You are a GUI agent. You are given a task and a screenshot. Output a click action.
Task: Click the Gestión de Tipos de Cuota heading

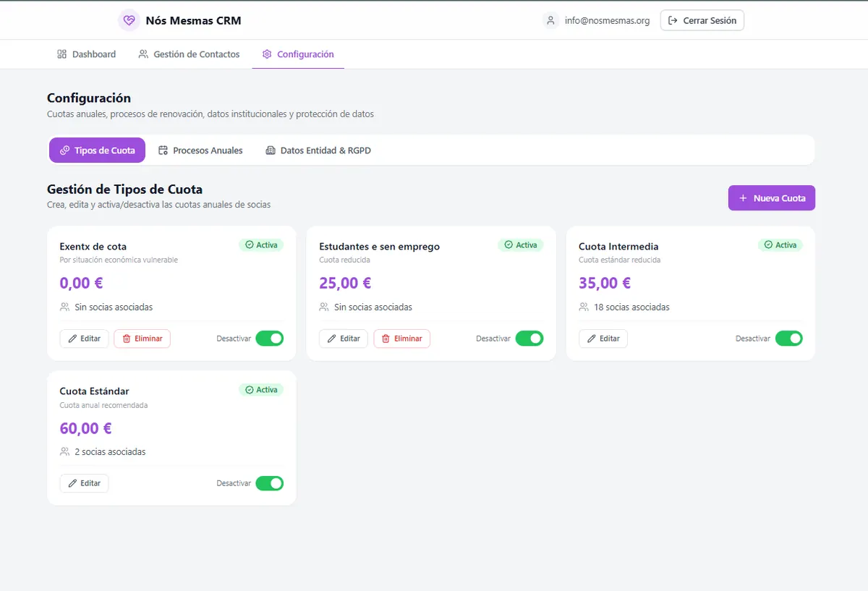point(124,190)
